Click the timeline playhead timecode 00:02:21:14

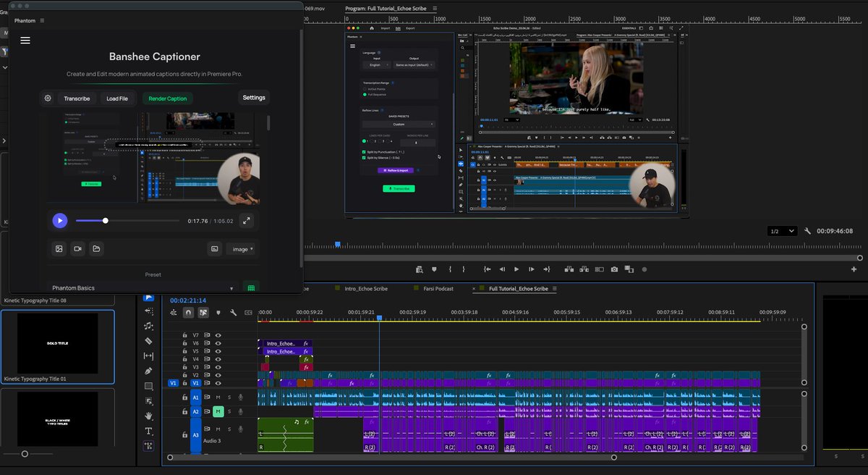[188, 300]
